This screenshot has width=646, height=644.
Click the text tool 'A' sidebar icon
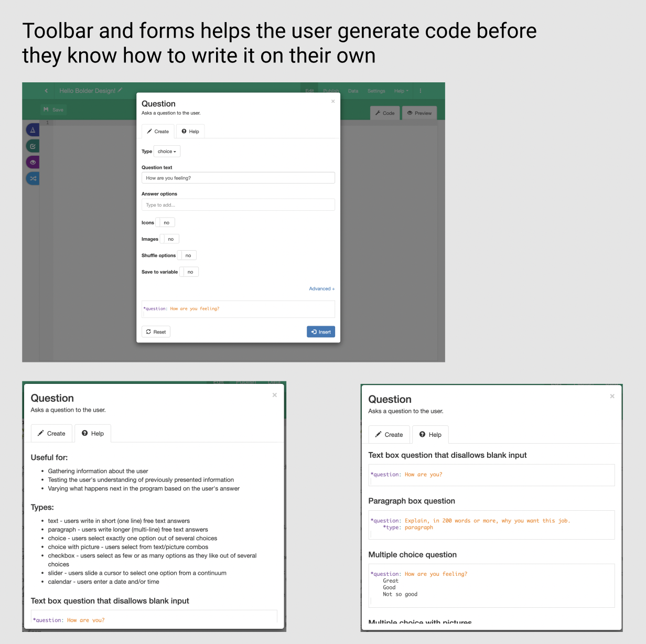click(x=33, y=130)
